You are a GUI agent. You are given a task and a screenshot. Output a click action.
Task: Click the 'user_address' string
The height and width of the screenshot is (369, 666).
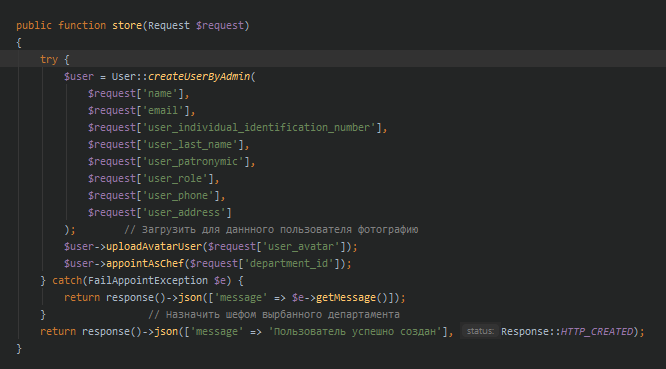(184, 212)
